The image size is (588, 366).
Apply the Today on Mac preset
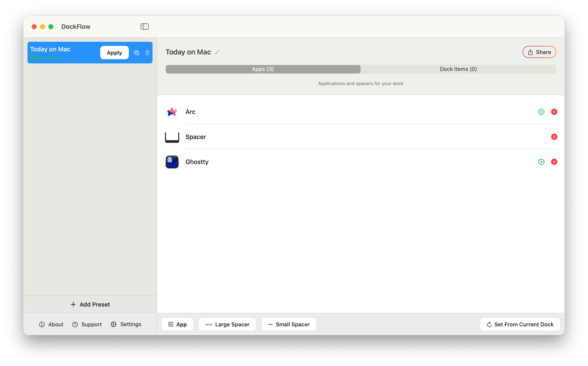(114, 53)
